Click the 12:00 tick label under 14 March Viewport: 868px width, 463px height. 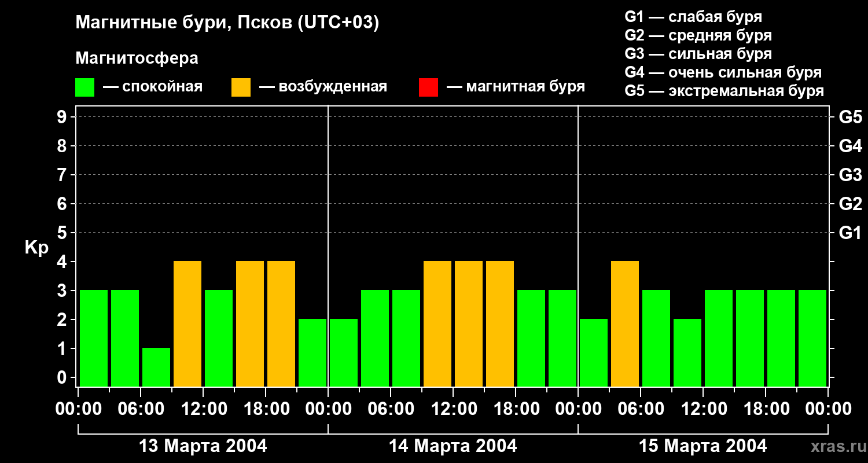[x=453, y=409]
